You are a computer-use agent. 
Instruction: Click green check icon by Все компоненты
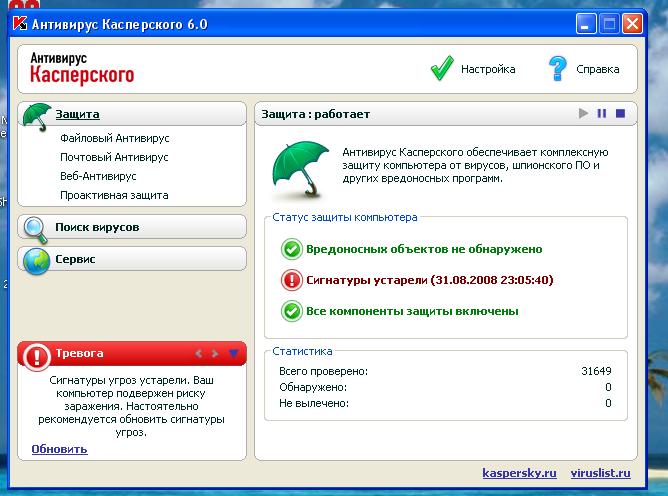coord(292,311)
